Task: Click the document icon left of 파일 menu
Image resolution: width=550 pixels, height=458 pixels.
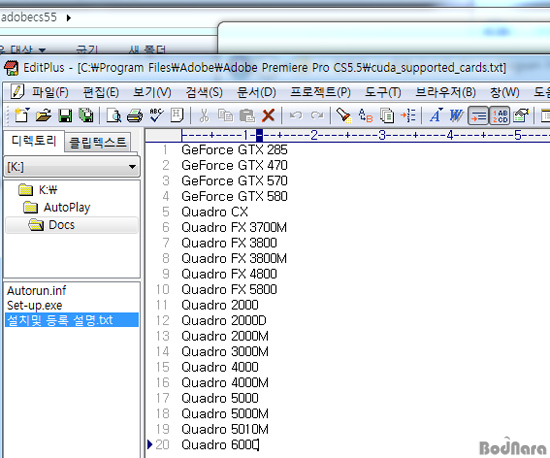Action: 17,92
